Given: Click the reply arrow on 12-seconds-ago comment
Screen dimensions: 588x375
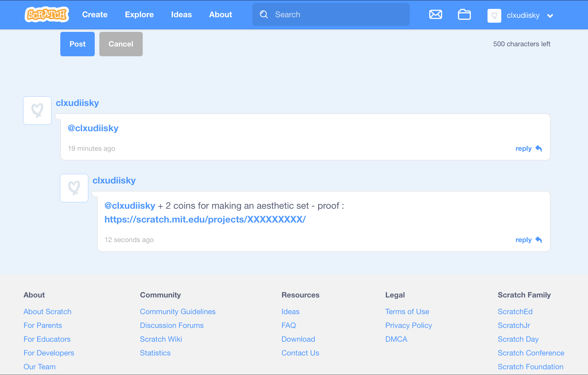Looking at the screenshot, I should click(539, 240).
